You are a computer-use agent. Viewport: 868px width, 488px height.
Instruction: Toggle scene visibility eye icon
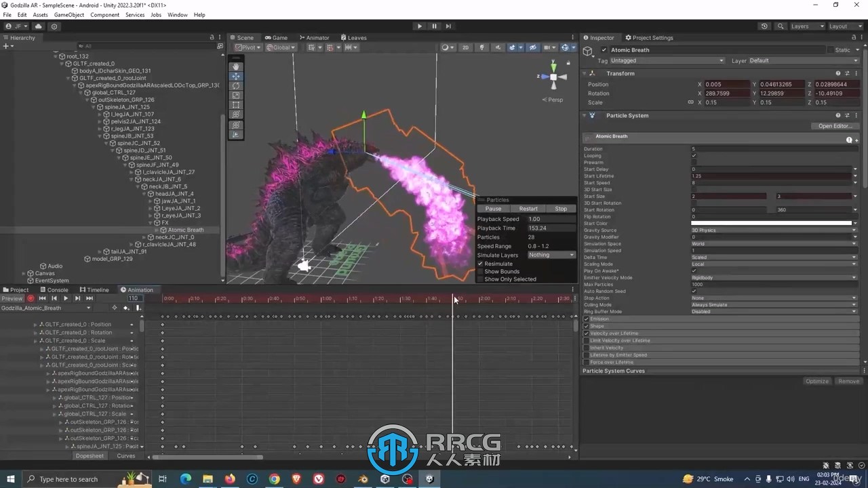pos(532,47)
